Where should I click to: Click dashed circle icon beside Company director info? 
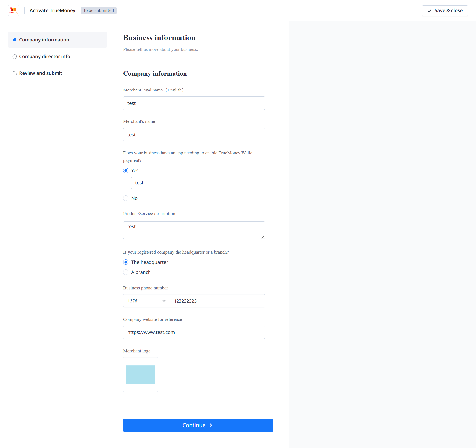pos(15,57)
